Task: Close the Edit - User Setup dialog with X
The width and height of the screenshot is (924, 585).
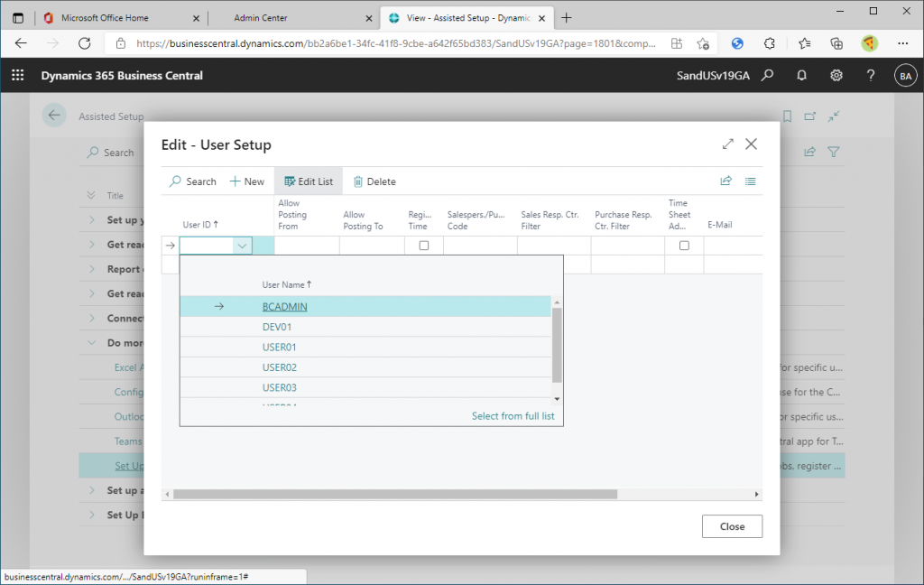Action: pos(751,144)
